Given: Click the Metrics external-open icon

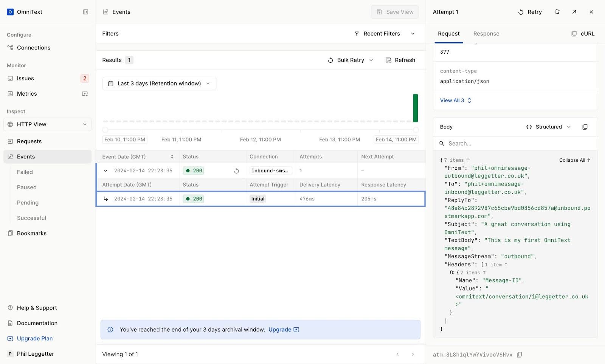Looking at the screenshot, I should point(85,94).
